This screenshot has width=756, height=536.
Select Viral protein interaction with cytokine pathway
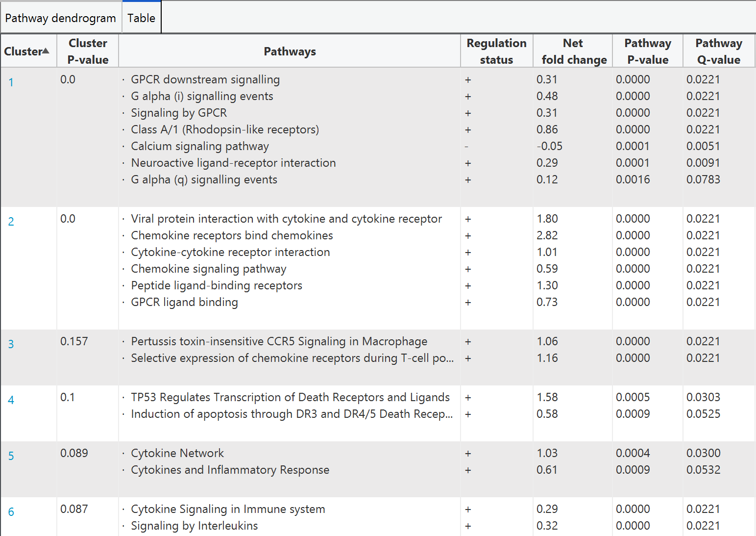click(286, 219)
